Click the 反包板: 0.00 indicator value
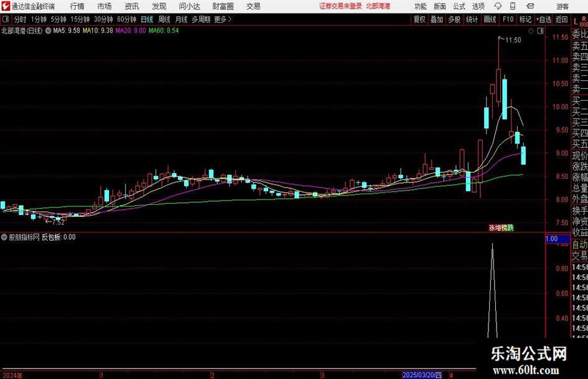Image resolution: width=588 pixels, height=379 pixels. [58, 237]
